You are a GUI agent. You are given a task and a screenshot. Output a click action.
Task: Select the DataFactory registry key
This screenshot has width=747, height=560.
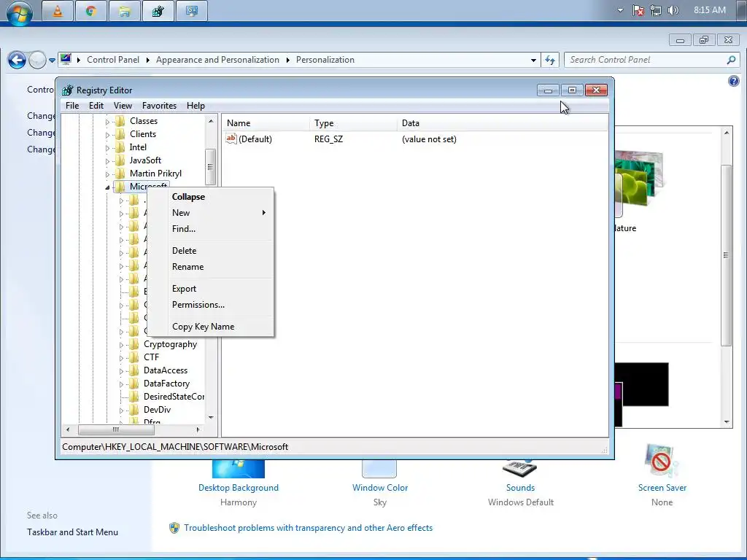click(166, 384)
